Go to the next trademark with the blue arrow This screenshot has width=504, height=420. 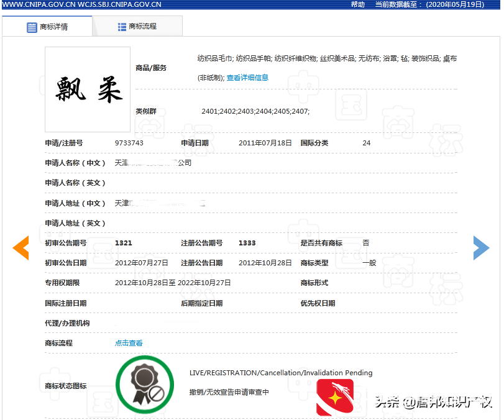pos(481,247)
